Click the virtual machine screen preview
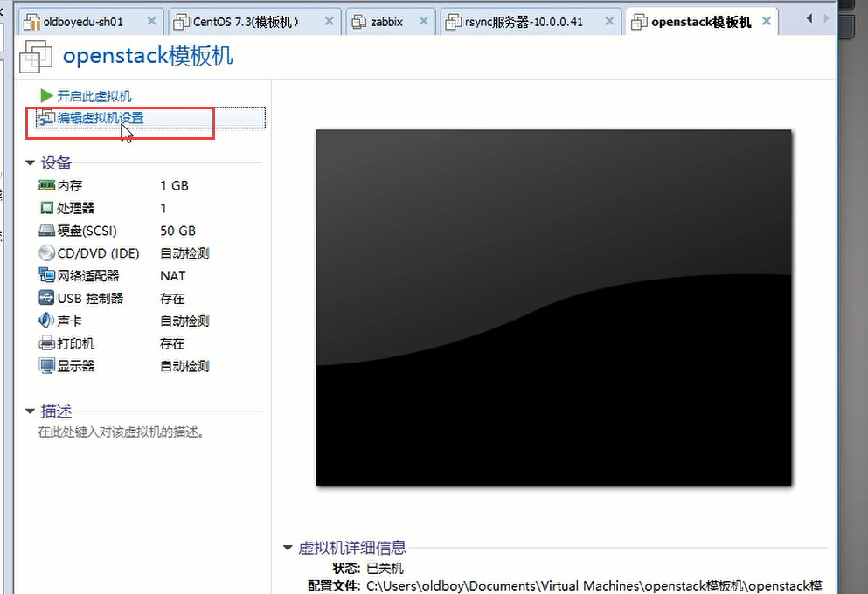Screen dimensions: 868x594 (x=553, y=307)
